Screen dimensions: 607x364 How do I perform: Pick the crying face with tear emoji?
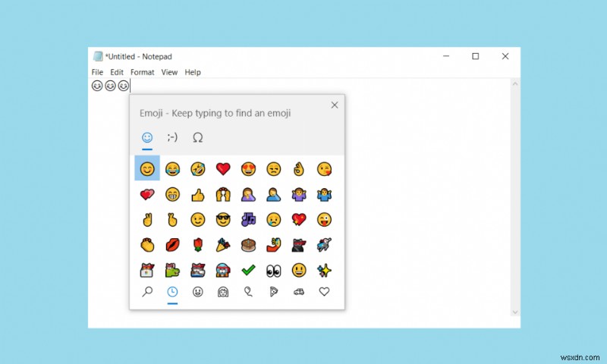(x=274, y=219)
